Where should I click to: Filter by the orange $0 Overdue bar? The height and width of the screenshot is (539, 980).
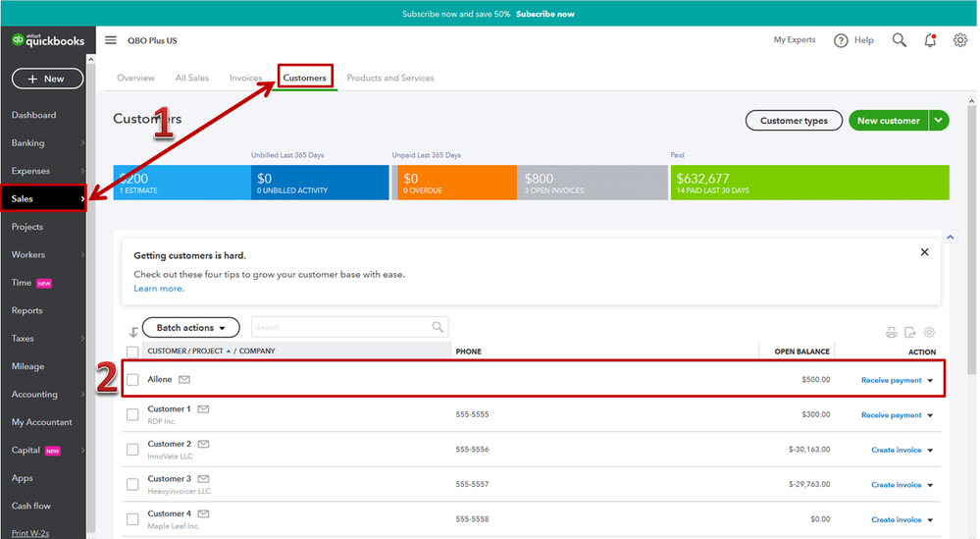pyautogui.click(x=456, y=183)
